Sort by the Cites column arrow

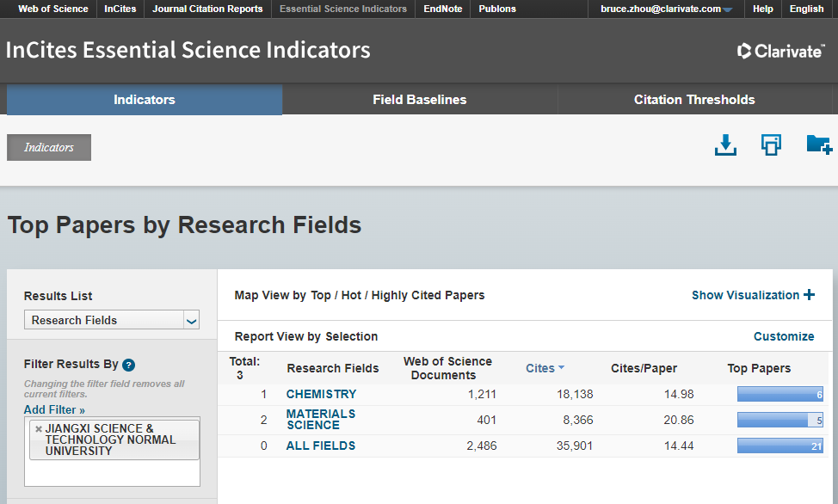tap(561, 368)
